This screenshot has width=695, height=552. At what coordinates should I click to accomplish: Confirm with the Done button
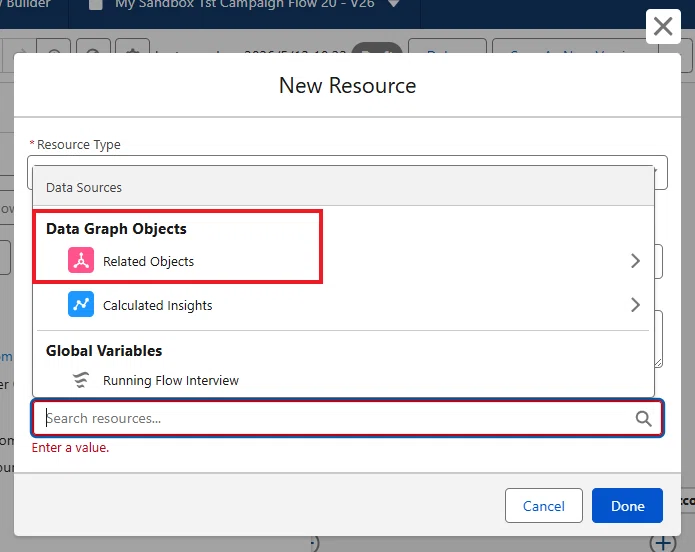tap(627, 505)
